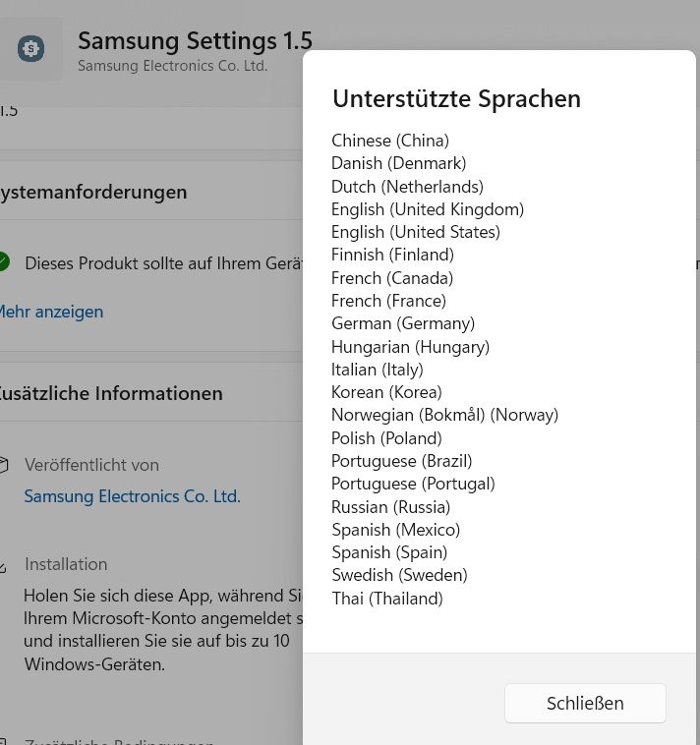
Task: Select the French (Canada) entry
Action: click(x=391, y=278)
